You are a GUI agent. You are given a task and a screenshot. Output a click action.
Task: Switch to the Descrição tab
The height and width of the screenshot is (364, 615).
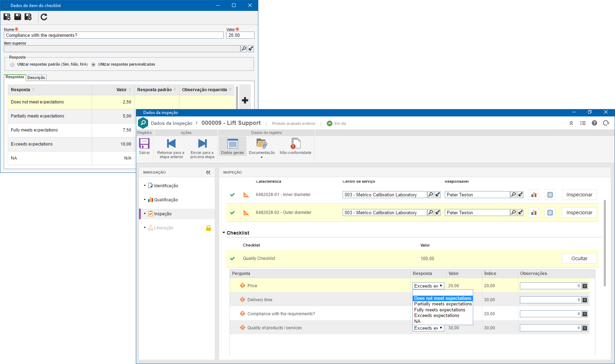click(x=36, y=77)
